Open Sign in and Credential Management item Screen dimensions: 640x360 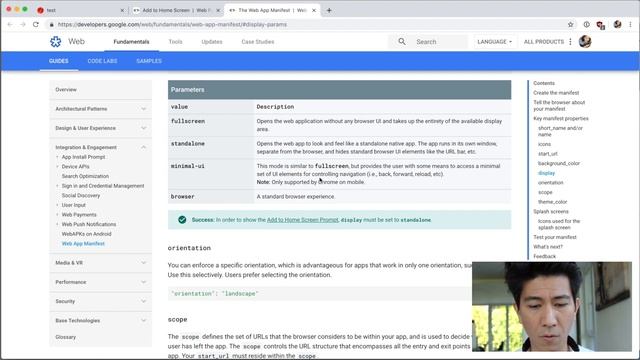click(x=103, y=186)
